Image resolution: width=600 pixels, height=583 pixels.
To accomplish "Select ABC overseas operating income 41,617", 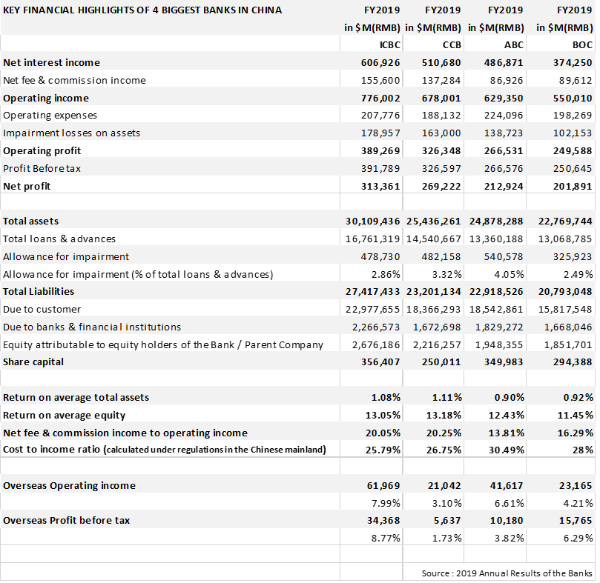I will pyautogui.click(x=507, y=486).
